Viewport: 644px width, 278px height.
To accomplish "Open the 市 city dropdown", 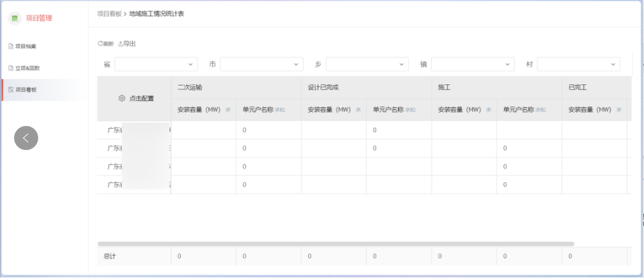I will [x=261, y=64].
